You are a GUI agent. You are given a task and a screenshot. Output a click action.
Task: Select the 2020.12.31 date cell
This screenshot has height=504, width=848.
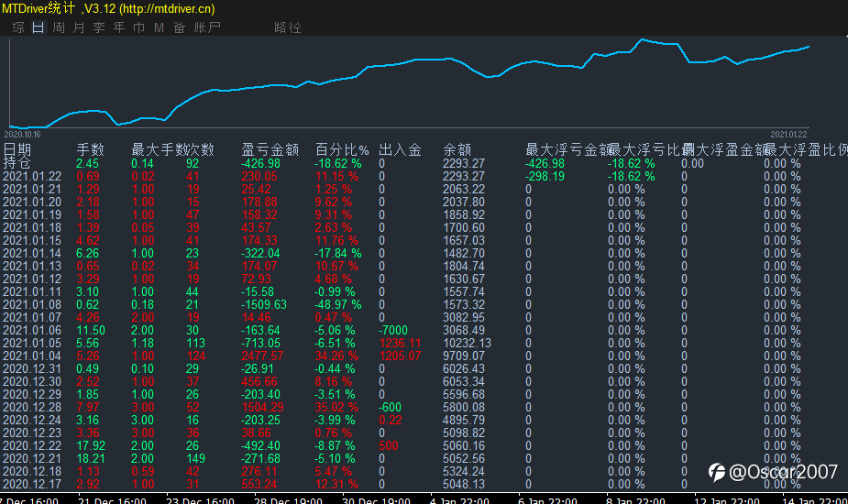click(x=32, y=368)
